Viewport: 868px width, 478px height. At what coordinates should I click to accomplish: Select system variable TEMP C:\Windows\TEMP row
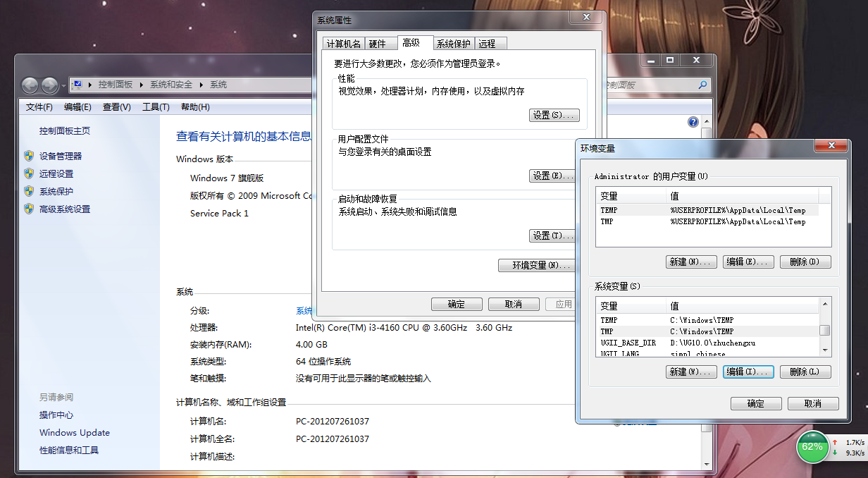click(x=707, y=320)
